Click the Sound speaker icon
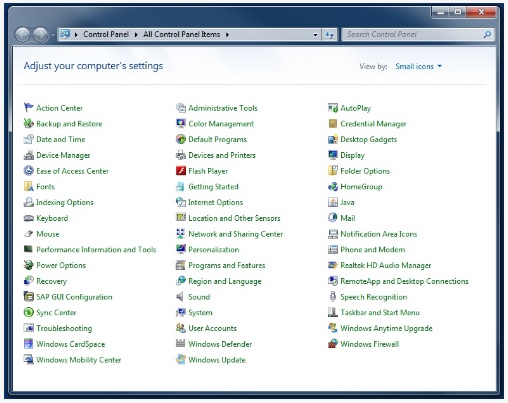The width and height of the screenshot is (508, 403). 180,297
